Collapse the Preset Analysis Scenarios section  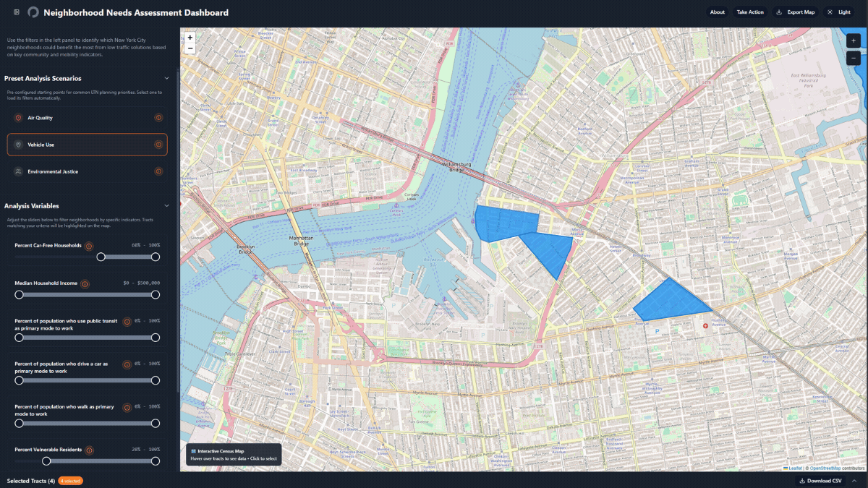click(x=166, y=78)
